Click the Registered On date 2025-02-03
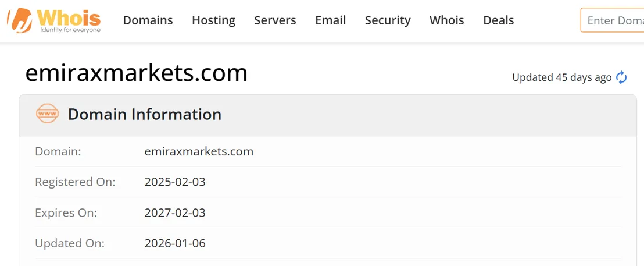644x266 pixels. tap(175, 182)
